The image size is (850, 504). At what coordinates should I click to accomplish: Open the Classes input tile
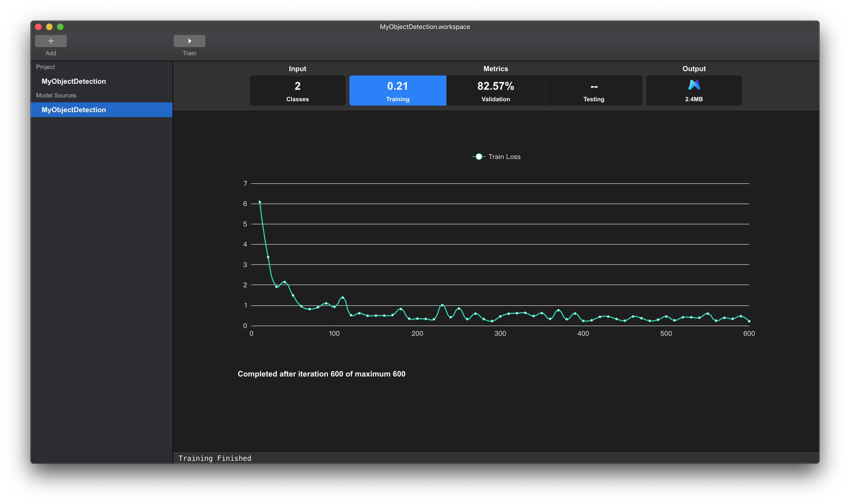coord(297,90)
